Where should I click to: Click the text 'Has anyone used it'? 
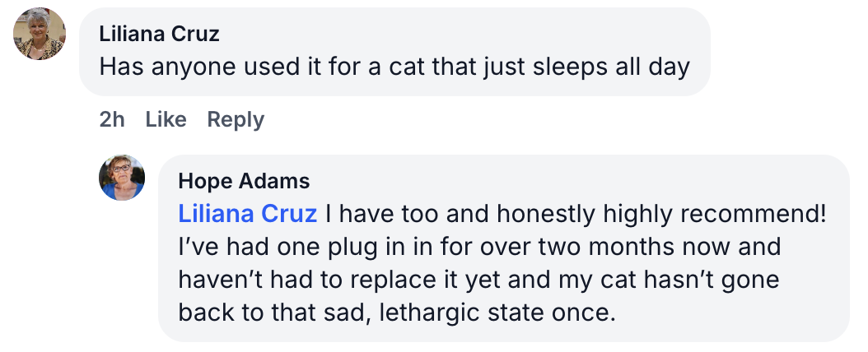coord(198,67)
